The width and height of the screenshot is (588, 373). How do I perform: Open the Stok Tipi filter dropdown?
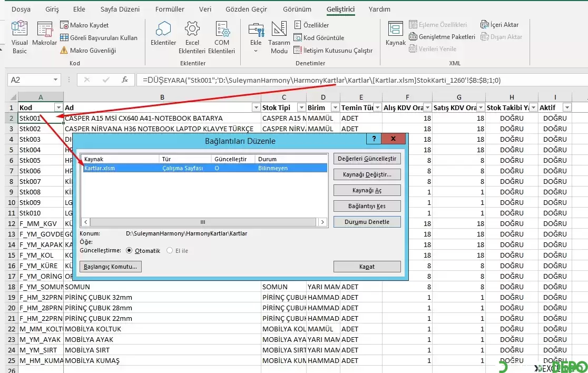coord(301,107)
